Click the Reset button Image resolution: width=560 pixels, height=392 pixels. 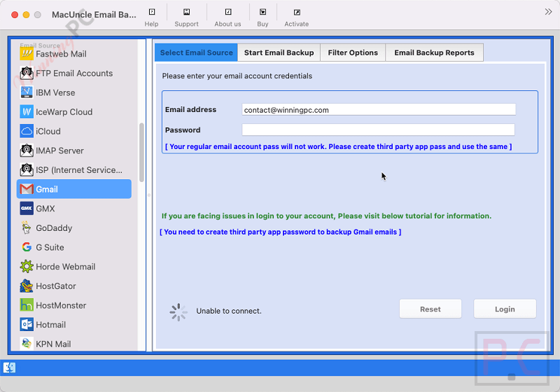tap(430, 309)
